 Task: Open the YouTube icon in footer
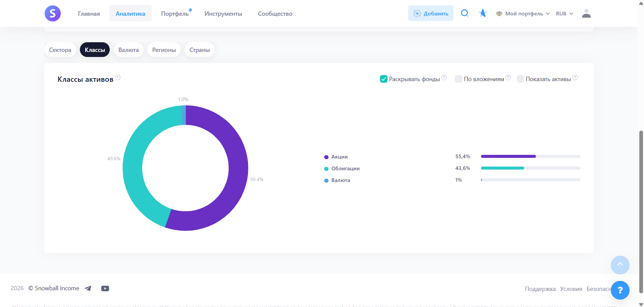click(x=105, y=289)
